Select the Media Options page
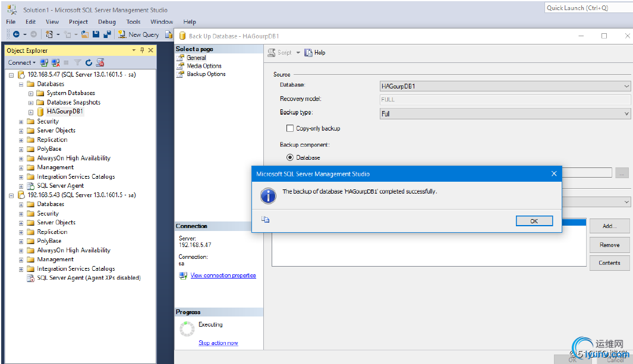The width and height of the screenshot is (633, 364). tap(204, 66)
